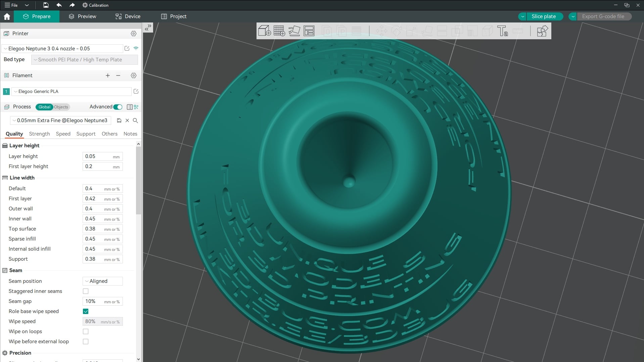Viewport: 644px width, 362px height.
Task: Search process settings magnifier icon
Action: 135,120
